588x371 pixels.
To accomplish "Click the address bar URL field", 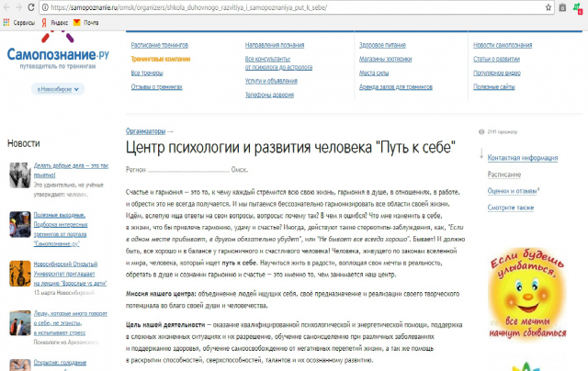I will click(x=296, y=7).
